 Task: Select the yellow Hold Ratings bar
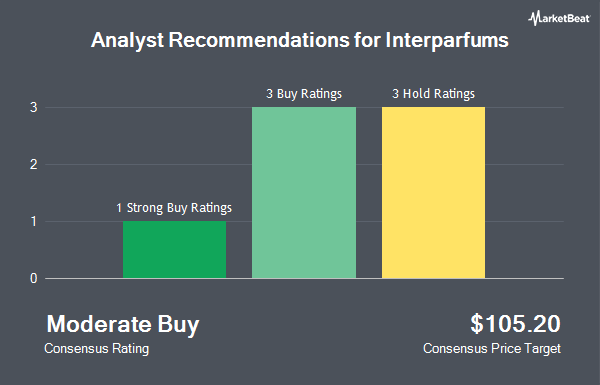coord(434,192)
